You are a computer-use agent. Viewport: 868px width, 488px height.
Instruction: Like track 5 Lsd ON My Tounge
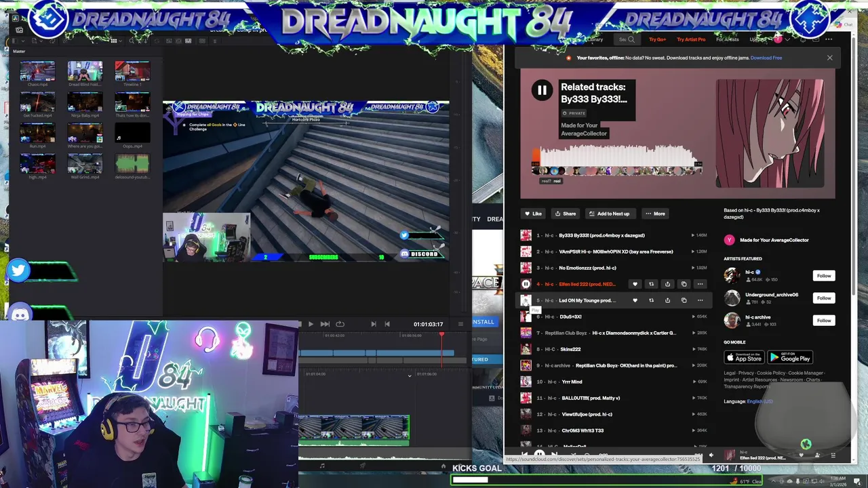[x=635, y=300]
